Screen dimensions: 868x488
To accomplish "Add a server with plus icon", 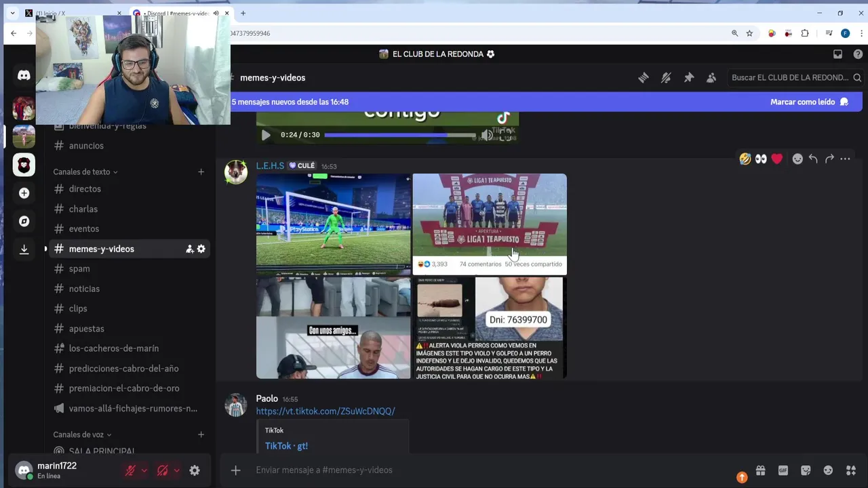I will tap(24, 193).
